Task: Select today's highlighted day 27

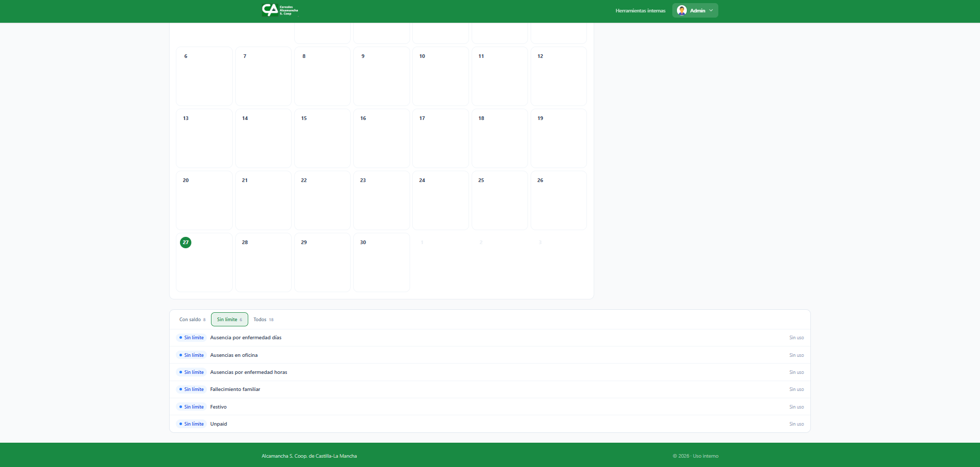Action: coord(186,243)
